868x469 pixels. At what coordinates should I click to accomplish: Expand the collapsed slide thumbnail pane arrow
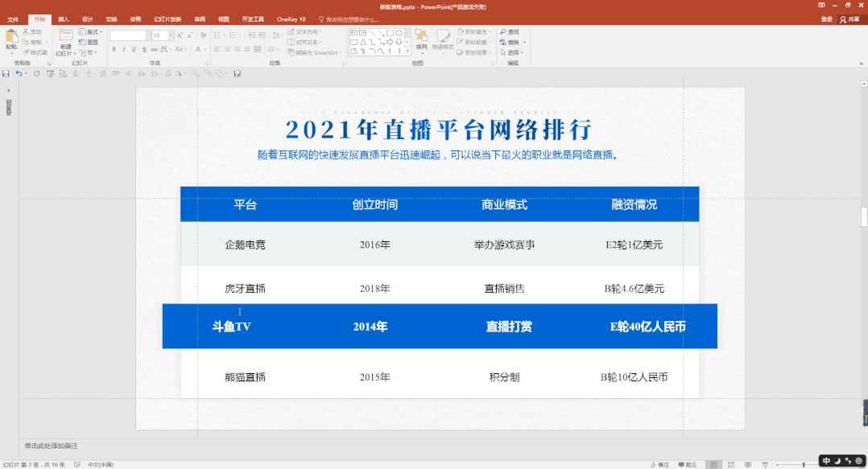(8, 90)
